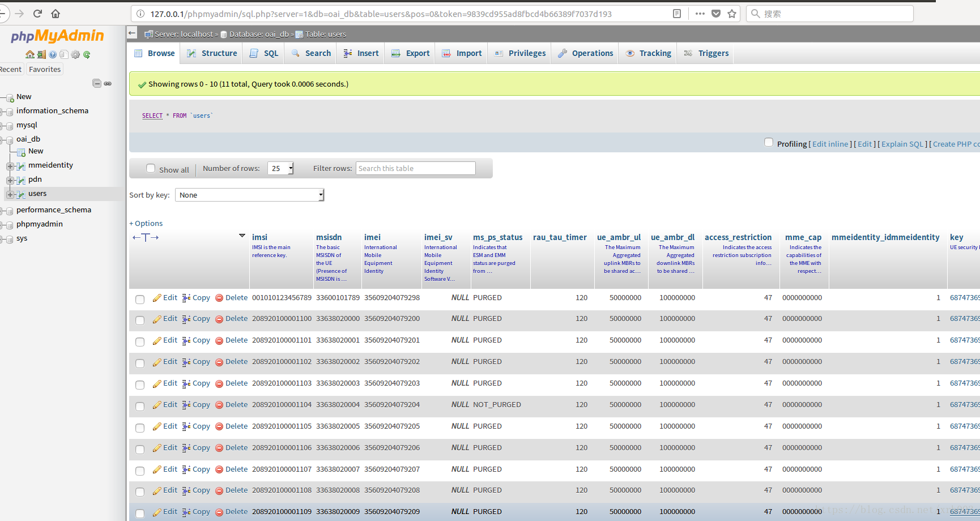Screen dimensions: 980x521
Task: Select row checkbox for imsi 208920100001100
Action: [140, 321]
